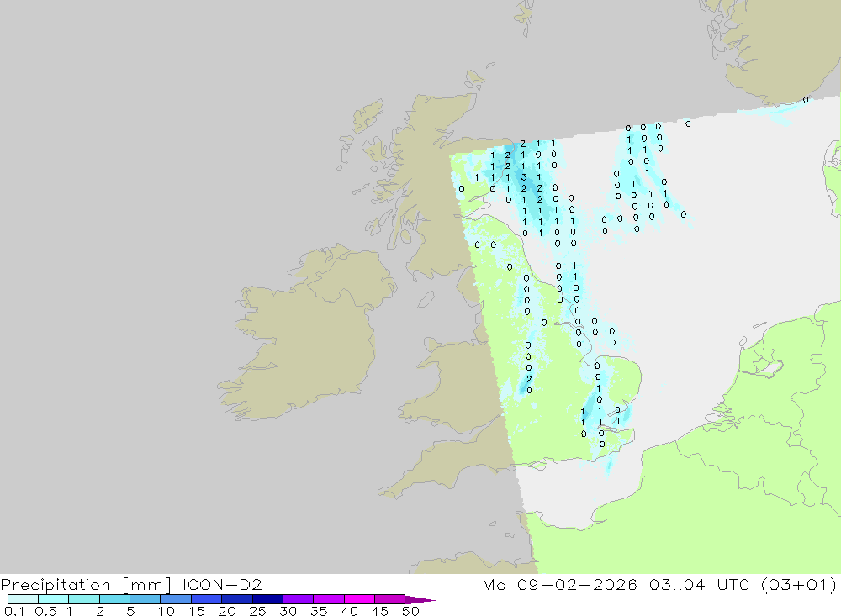This screenshot has height=616, width=841.
Task: Click the legend label 0.1
Action: 14,611
